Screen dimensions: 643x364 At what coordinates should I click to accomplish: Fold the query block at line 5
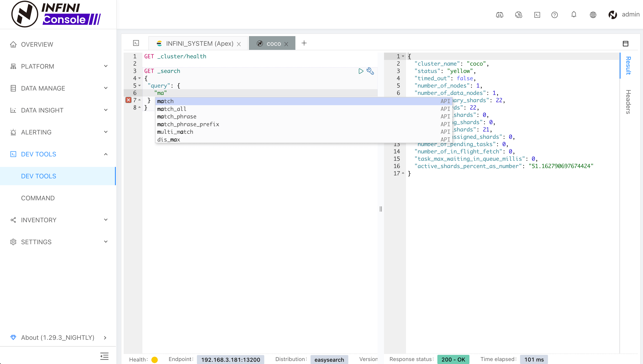(x=139, y=86)
